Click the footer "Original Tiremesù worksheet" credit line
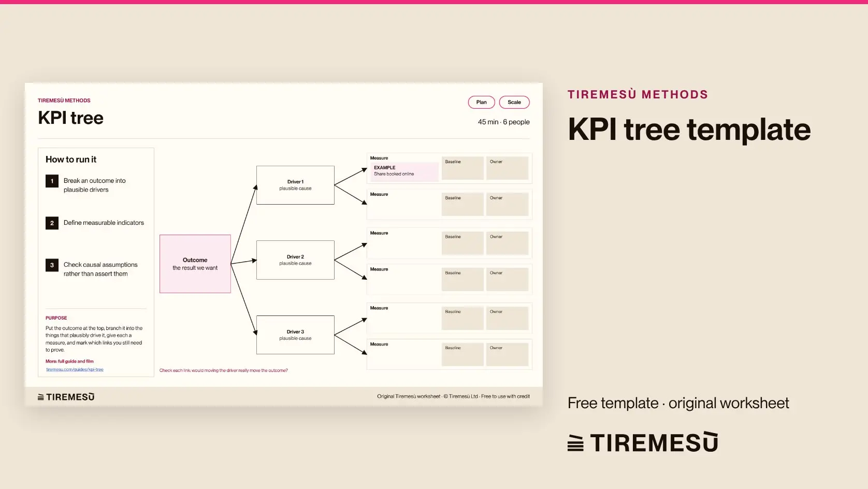 [x=453, y=396]
